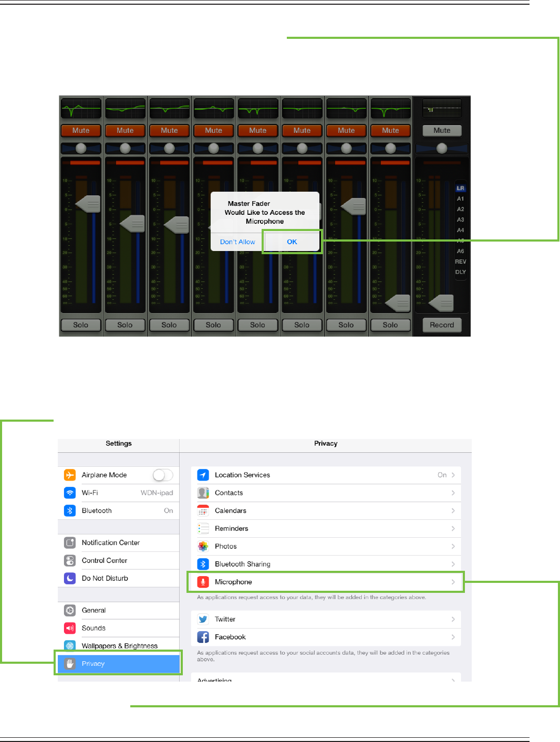Choose Don't Allow in the dialog
This screenshot has width=560, height=742.
[237, 242]
